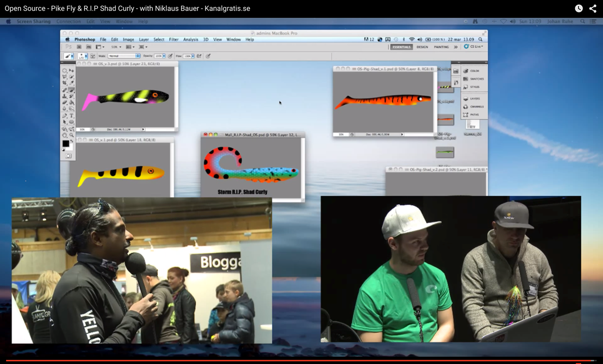Select the Brush tool in toolbox

[72, 89]
